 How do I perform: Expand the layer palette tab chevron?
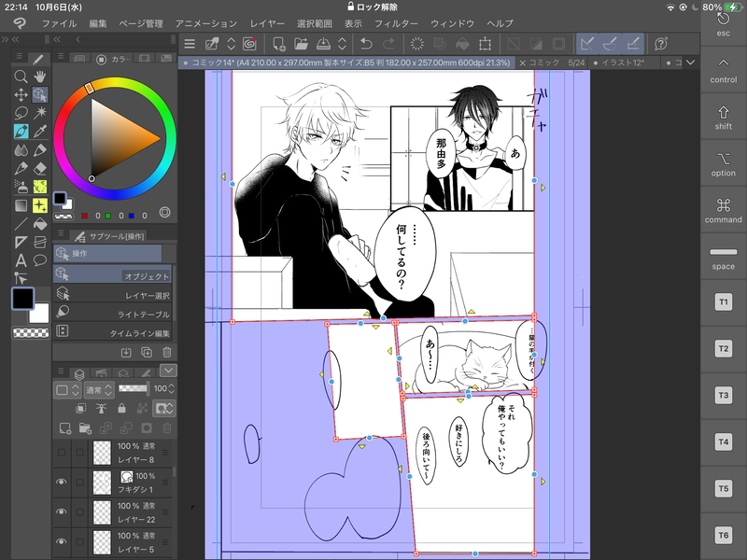(168, 370)
